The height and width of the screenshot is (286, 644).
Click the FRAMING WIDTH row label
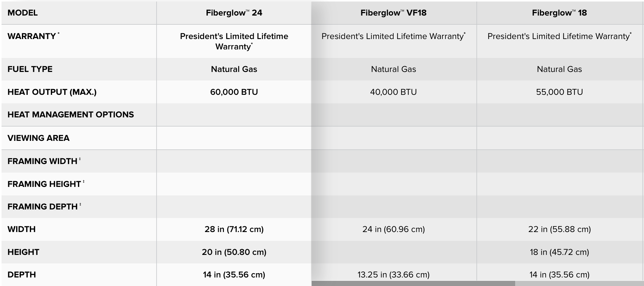tap(42, 161)
